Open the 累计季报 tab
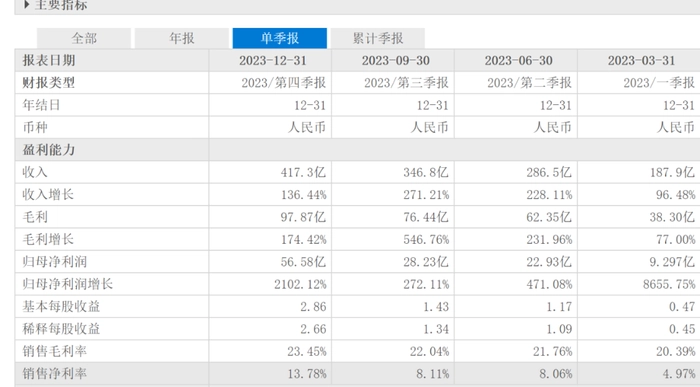The image size is (700, 387). pos(378,38)
